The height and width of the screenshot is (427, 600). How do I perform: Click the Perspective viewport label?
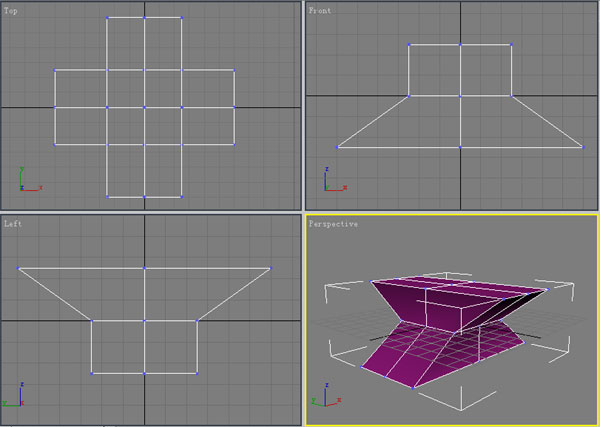(333, 224)
